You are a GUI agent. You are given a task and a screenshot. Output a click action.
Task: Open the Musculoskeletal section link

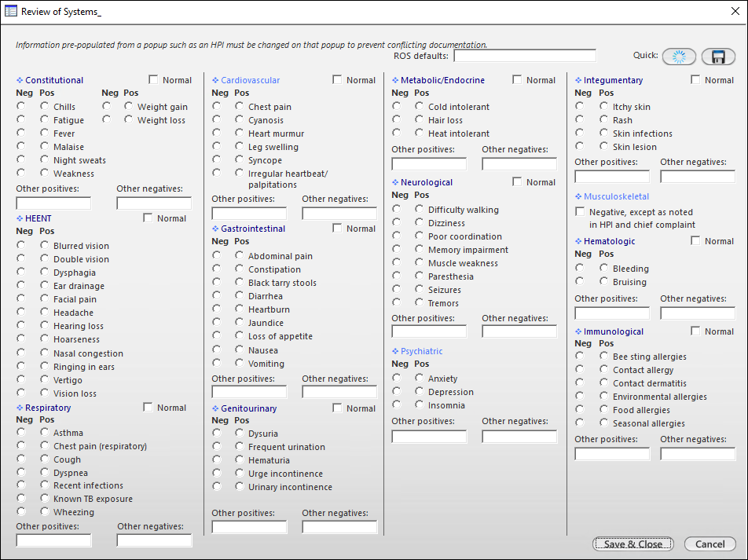[x=616, y=196]
